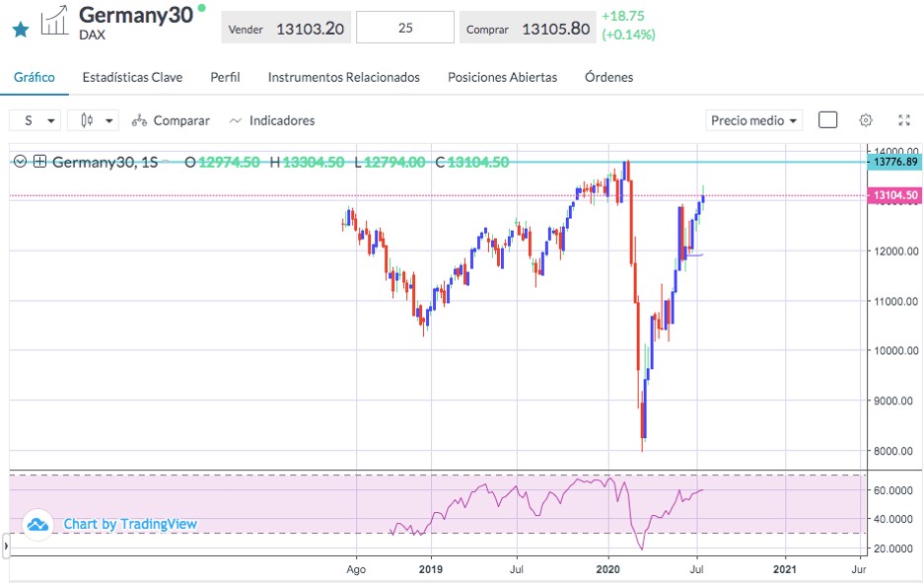Click the 13104.50 current price label
The image size is (924, 584).
[x=895, y=195]
